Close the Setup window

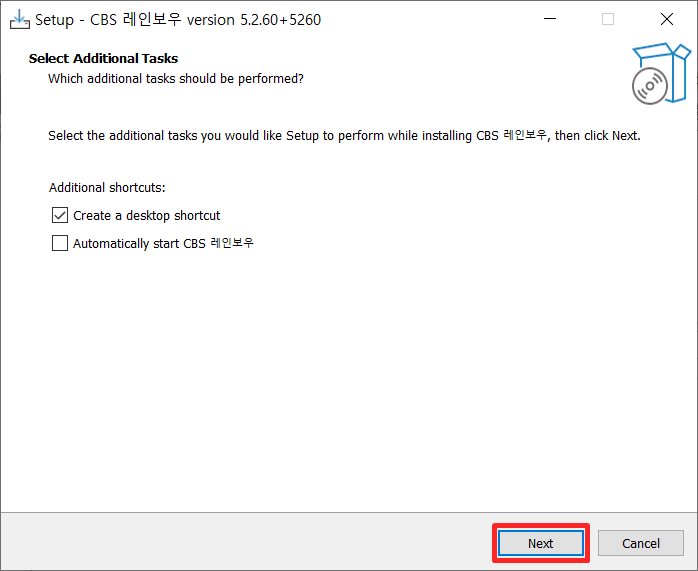pos(666,19)
